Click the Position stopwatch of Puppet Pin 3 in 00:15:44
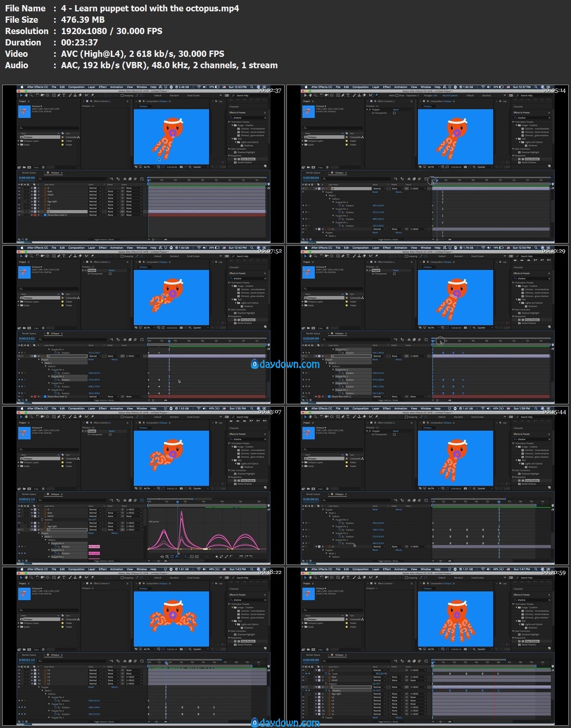Screen dimensions: 571x728 click(340, 530)
